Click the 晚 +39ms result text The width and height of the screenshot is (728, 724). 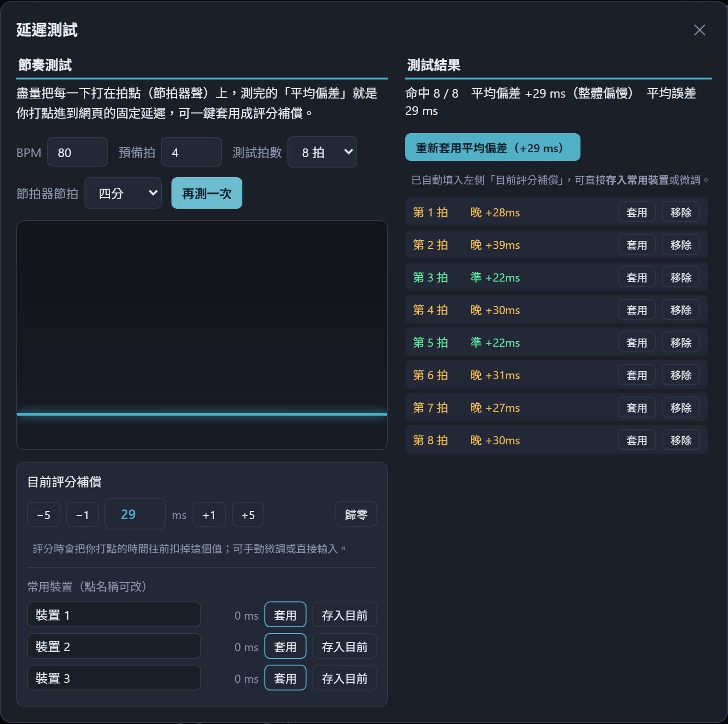tap(495, 245)
